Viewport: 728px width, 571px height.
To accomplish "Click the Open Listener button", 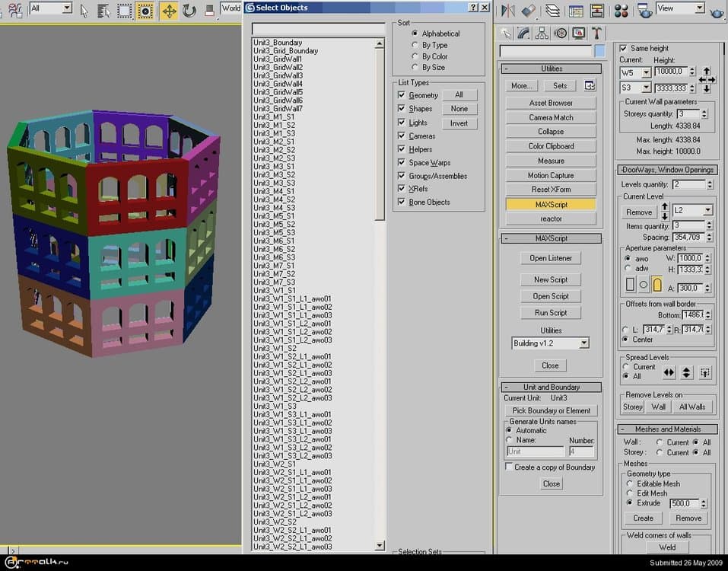I will click(x=550, y=258).
